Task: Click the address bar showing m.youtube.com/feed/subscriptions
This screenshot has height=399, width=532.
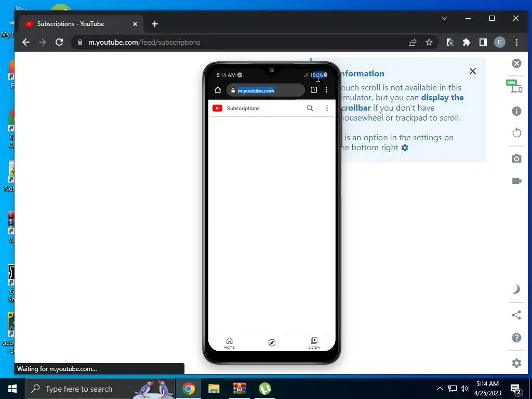Action: [x=237, y=42]
